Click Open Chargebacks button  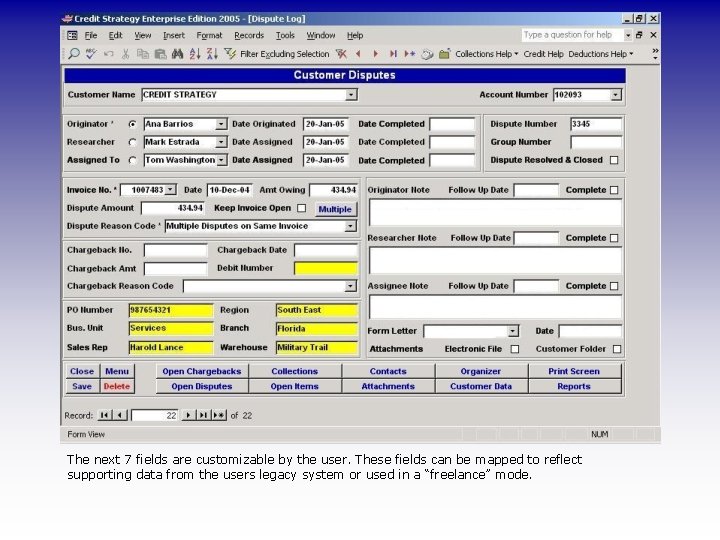(x=202, y=371)
